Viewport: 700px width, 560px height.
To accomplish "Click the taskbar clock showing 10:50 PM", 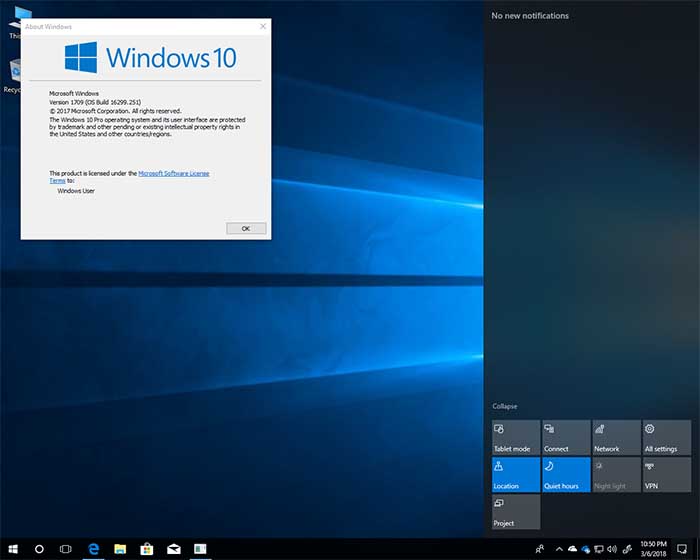I will [x=652, y=549].
